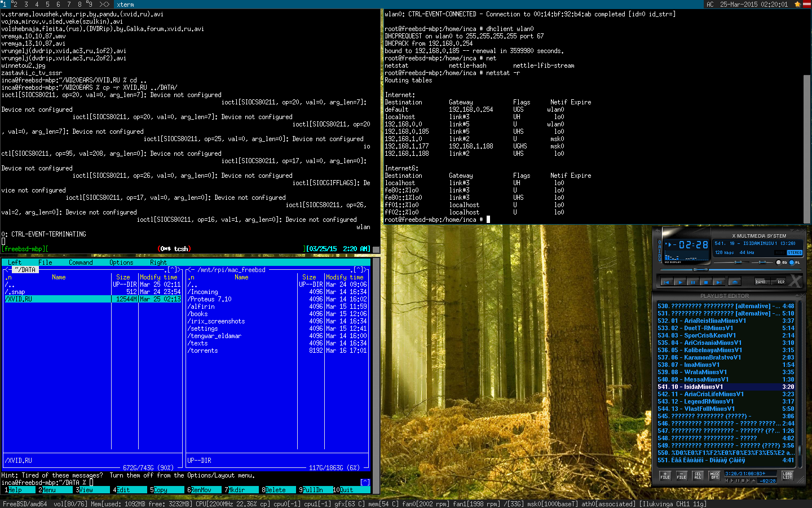The height and width of the screenshot is (508, 812).
Task: Click the XMMS spectrum visualization display
Action: tap(686, 255)
